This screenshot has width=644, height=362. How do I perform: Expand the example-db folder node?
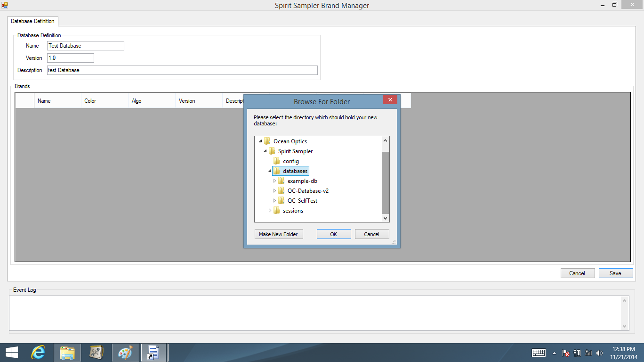tap(274, 181)
